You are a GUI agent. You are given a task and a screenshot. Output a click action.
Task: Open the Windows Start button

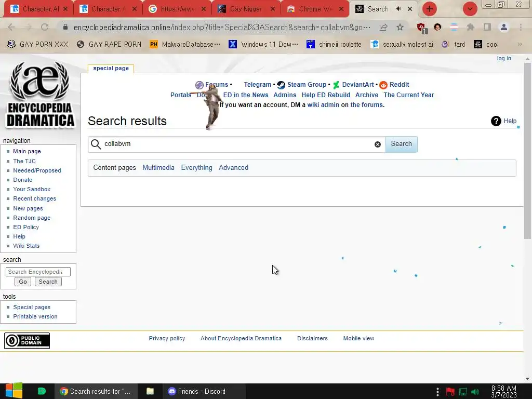[x=14, y=391]
